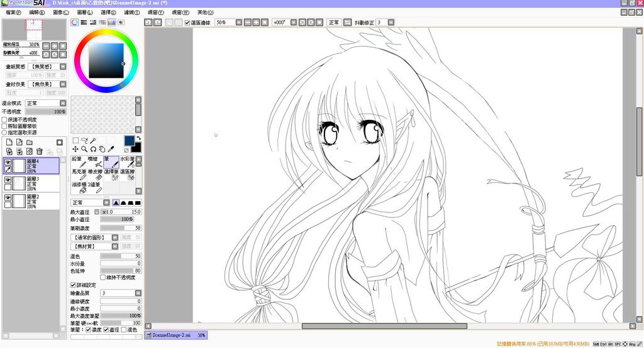The image size is (644, 348).
Task: Open the 選擇(S) Selection menu
Action: coord(108,13)
